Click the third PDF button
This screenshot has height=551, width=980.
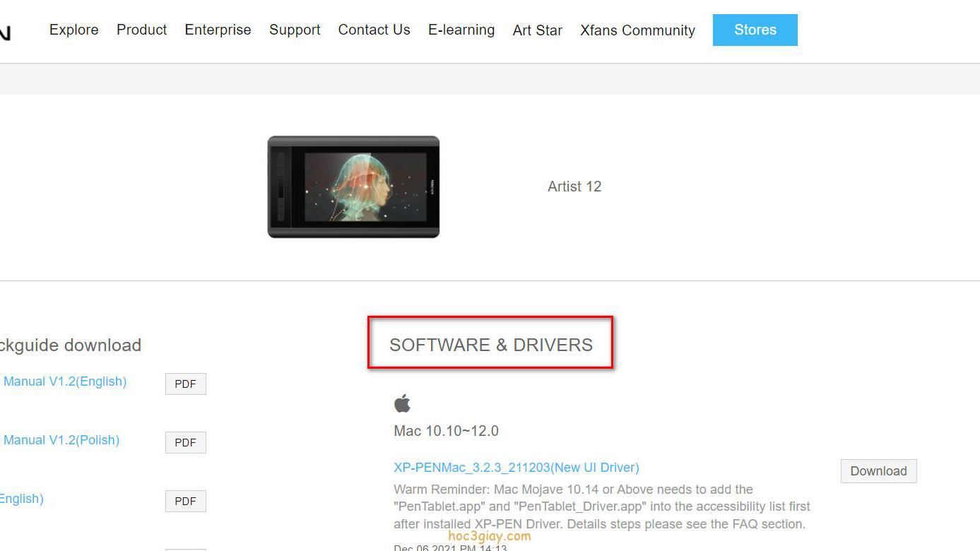coord(185,502)
